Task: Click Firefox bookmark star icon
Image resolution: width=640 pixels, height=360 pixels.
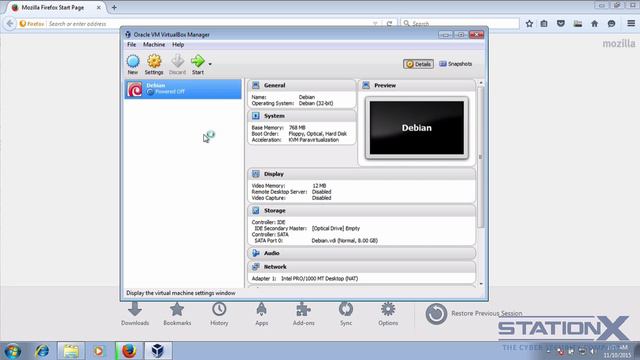Action: 529,24
